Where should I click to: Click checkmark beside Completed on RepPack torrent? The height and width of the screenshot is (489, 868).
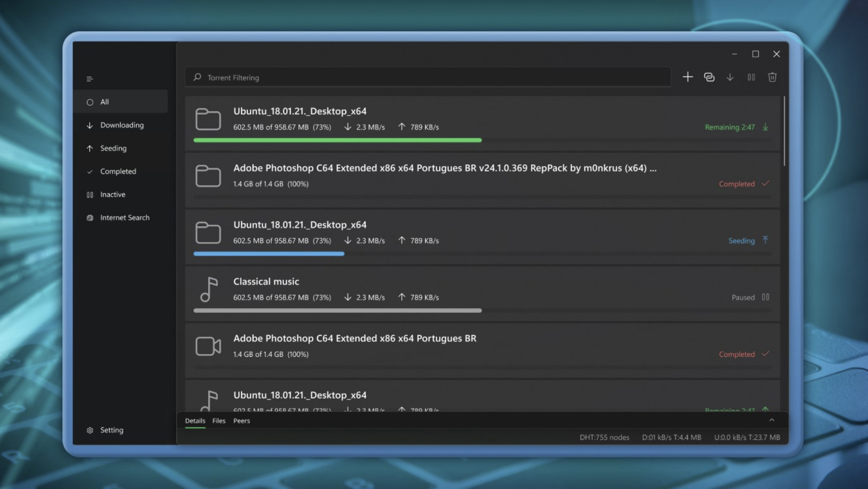click(x=765, y=183)
